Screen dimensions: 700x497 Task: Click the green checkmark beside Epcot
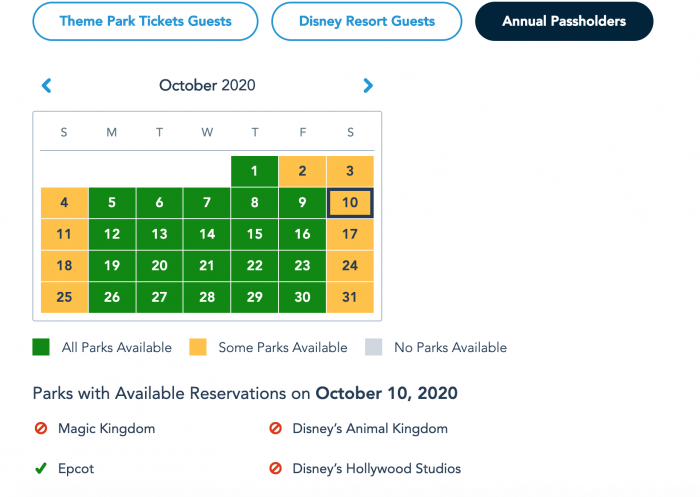[41, 468]
